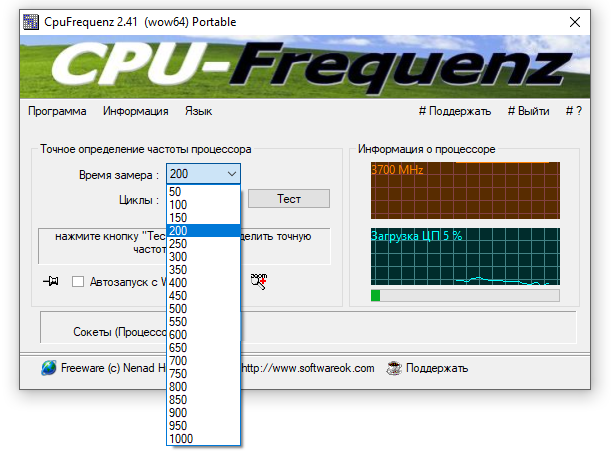Select 100 in the dropdown list
611x469 pixels.
tap(203, 205)
